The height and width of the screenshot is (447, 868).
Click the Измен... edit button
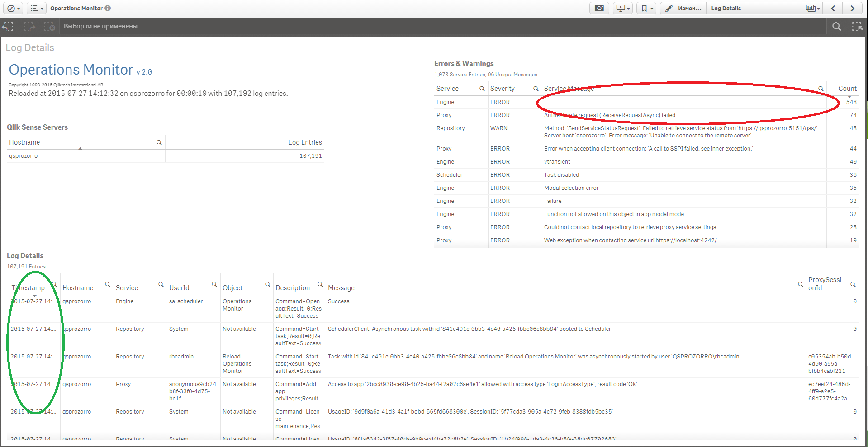683,8
